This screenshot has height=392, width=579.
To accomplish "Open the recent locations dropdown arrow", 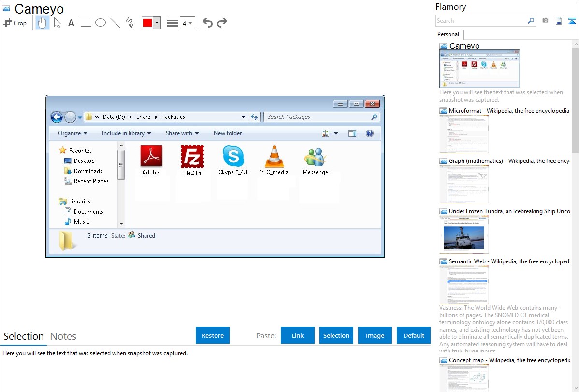I will (x=80, y=117).
